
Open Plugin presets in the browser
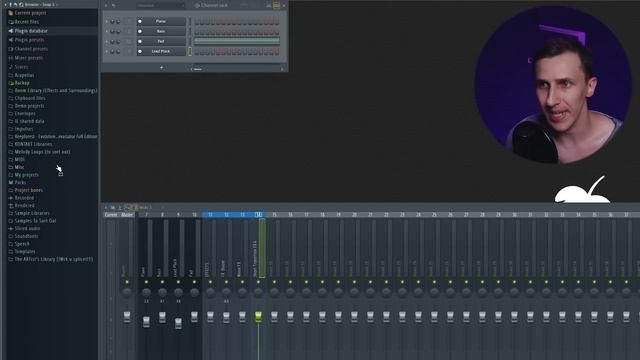coord(29,40)
